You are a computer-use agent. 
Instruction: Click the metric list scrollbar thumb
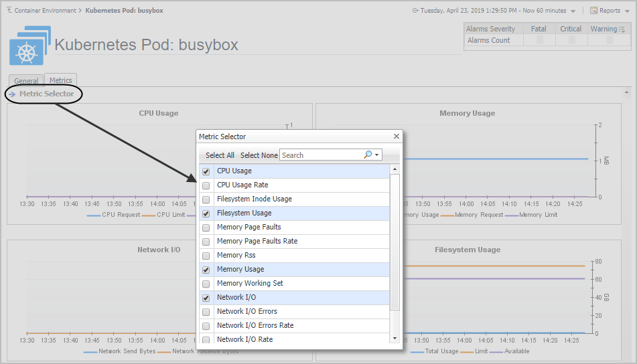395,242
